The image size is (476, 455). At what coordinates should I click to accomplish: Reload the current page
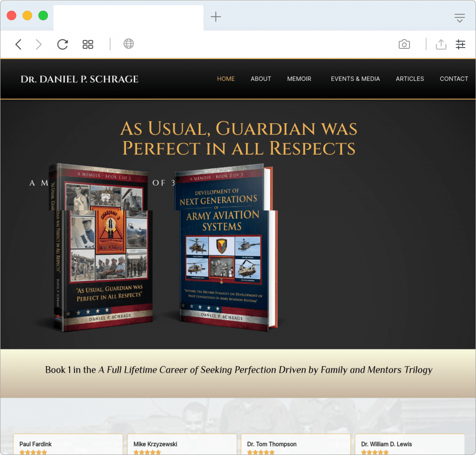pos(63,44)
